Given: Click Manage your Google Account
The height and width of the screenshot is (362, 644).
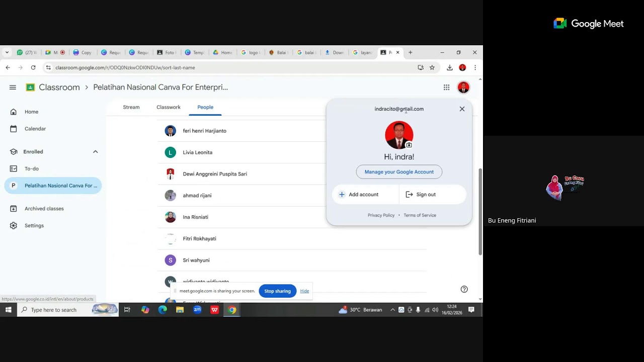Looking at the screenshot, I should pyautogui.click(x=399, y=172).
